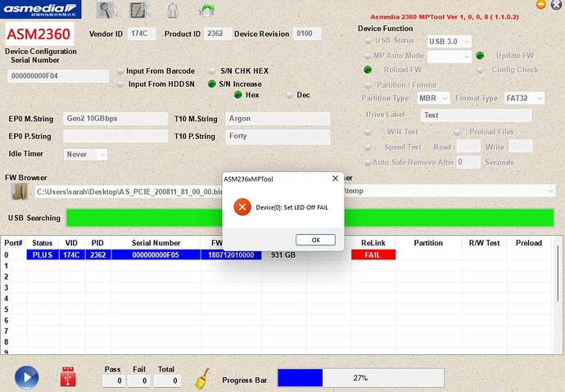Click the red USB device icon
The image size is (565, 392).
[x=68, y=376]
